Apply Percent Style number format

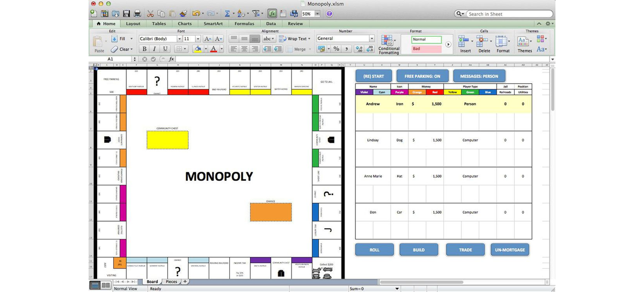point(336,49)
